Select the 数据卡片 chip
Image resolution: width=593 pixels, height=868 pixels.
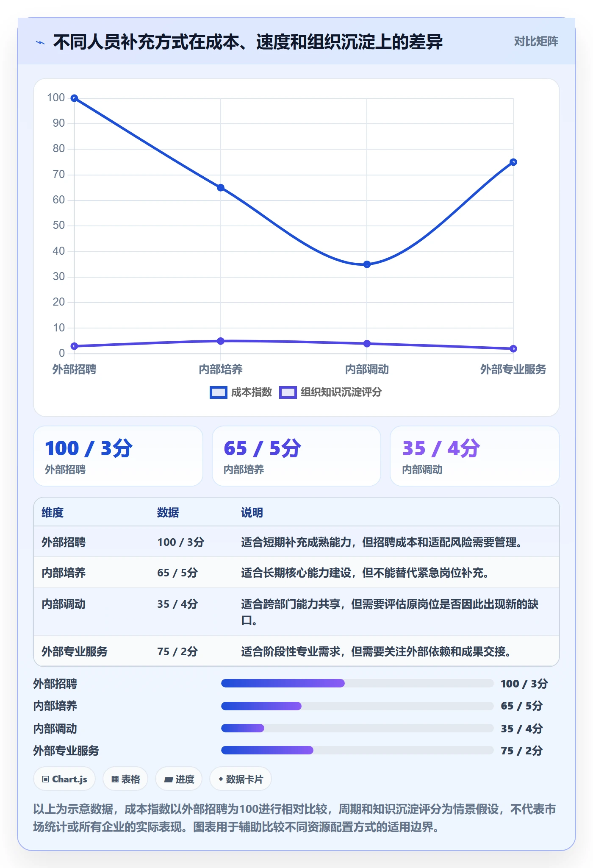coord(241,779)
